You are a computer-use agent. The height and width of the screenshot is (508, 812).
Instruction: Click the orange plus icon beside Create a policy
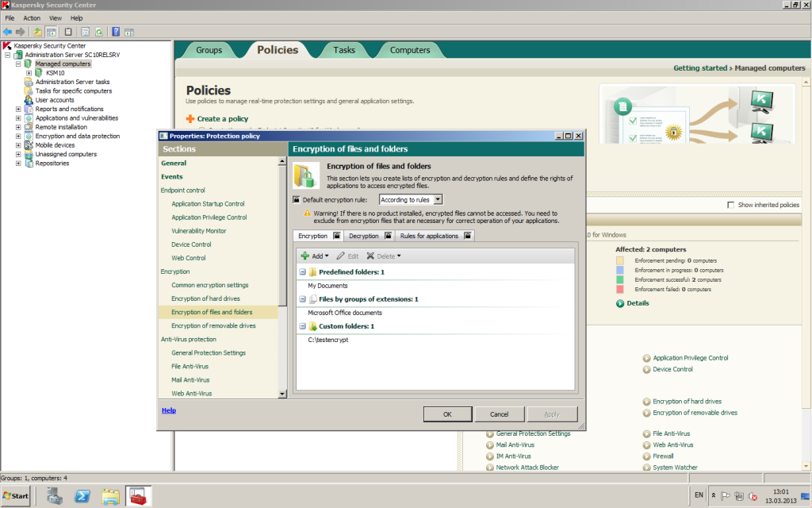pos(190,119)
